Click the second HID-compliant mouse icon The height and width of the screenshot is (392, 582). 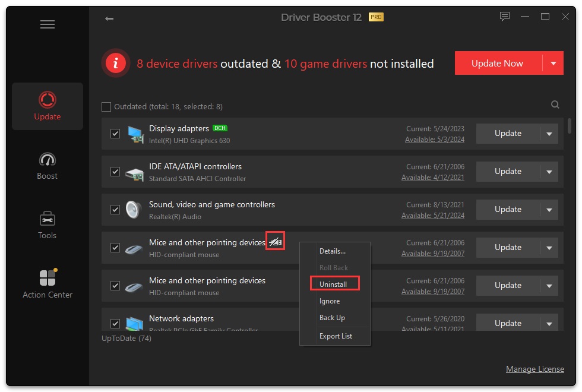(x=134, y=287)
